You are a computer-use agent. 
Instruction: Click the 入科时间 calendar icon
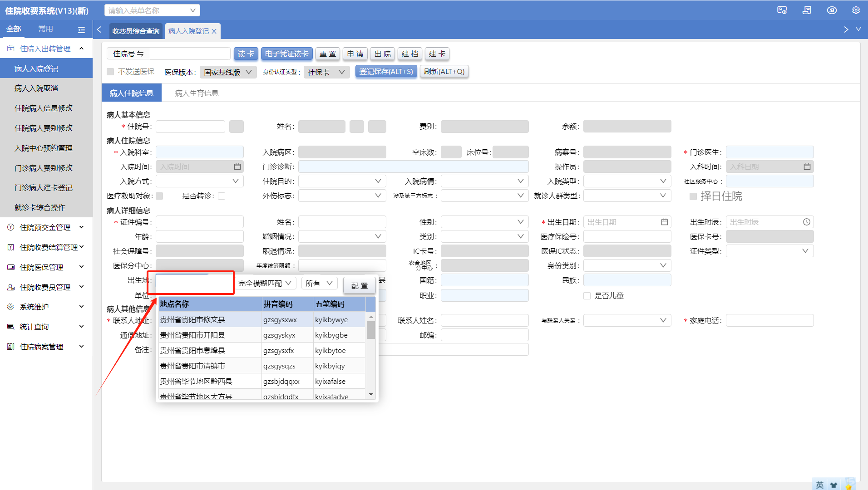pyautogui.click(x=807, y=167)
